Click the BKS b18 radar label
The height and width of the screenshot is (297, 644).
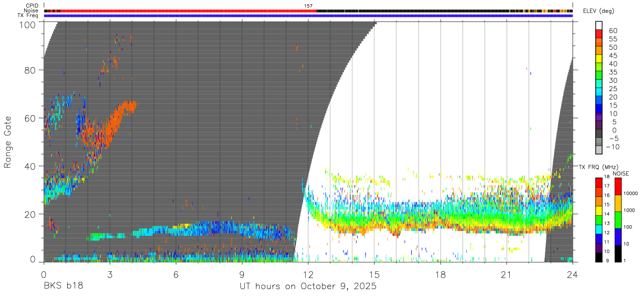(63, 287)
